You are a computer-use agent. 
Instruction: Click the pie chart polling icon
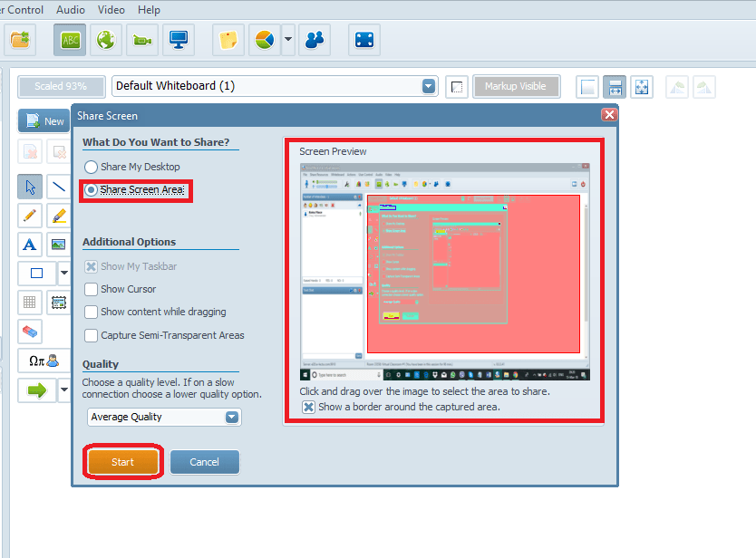coord(265,40)
